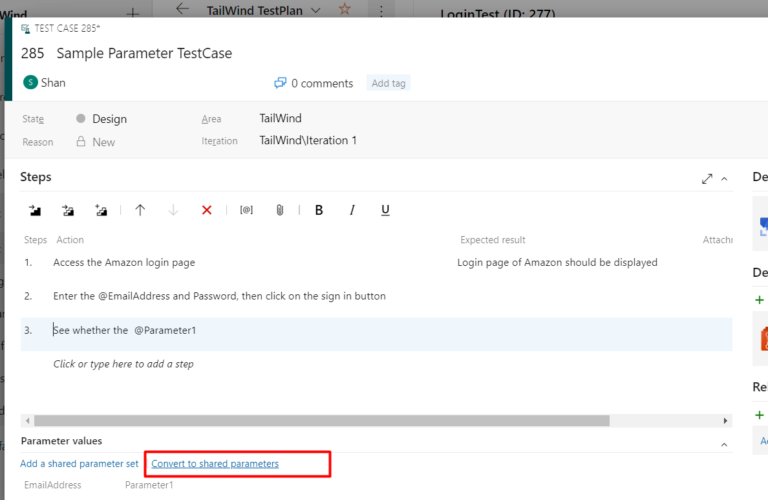Move the selected step up
768x500 pixels.
(140, 210)
